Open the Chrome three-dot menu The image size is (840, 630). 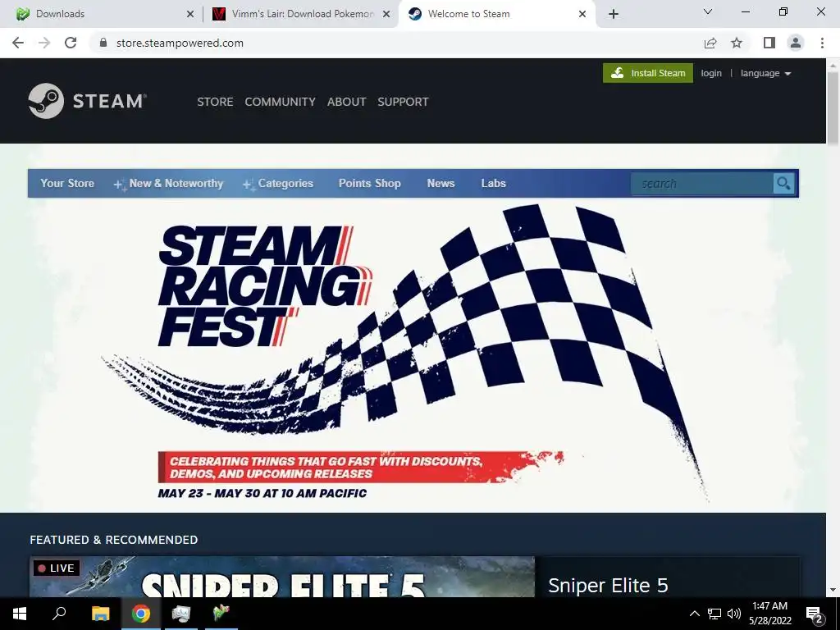tap(822, 43)
